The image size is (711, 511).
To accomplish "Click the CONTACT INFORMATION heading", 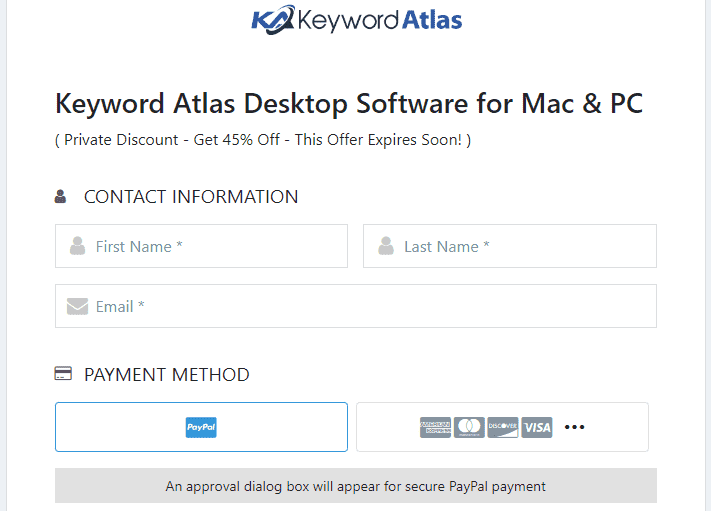I will [x=191, y=197].
